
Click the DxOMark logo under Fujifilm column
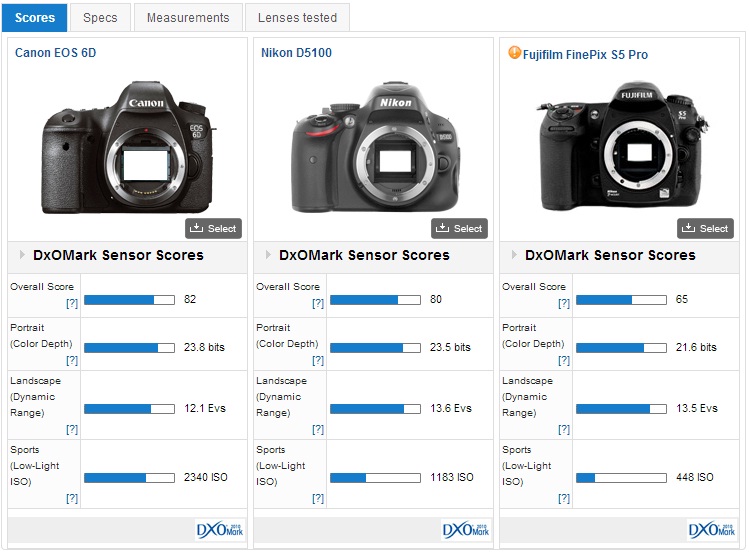pos(712,530)
